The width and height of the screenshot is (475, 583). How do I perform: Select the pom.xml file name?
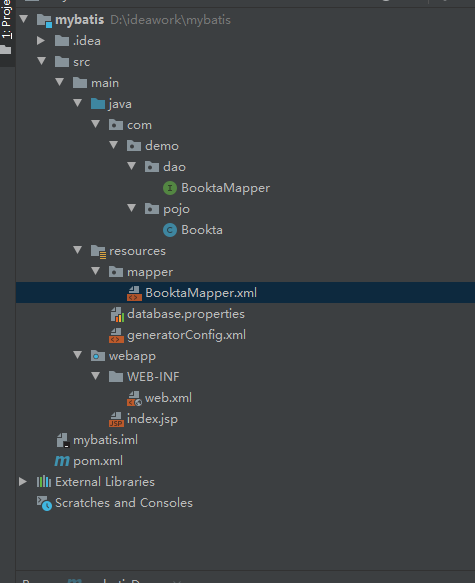point(98,461)
